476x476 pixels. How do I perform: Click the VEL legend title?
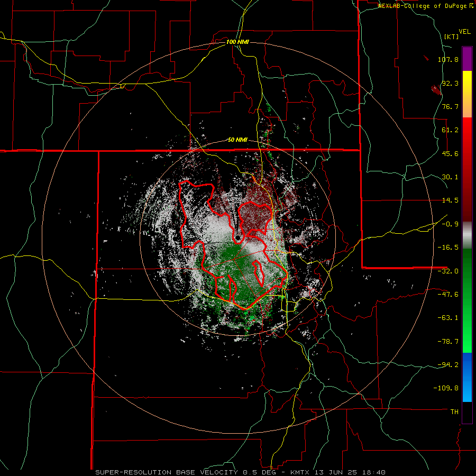(x=464, y=32)
